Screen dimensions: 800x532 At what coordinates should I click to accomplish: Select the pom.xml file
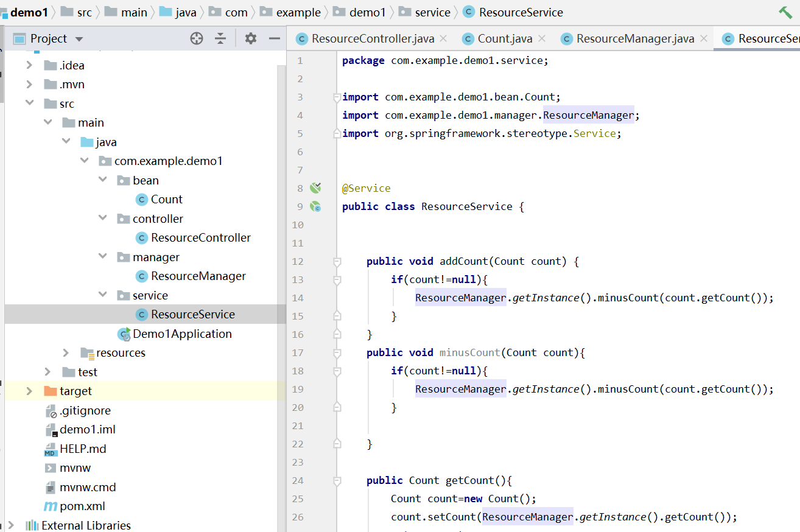click(x=82, y=506)
